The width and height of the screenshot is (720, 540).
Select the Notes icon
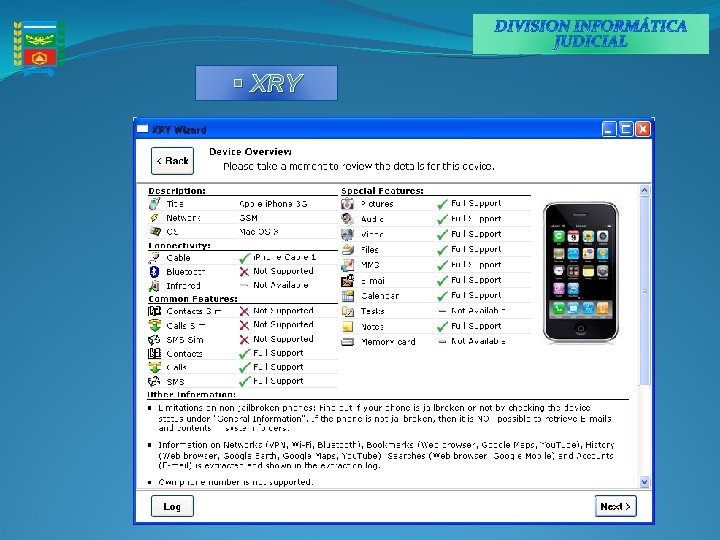[348, 326]
